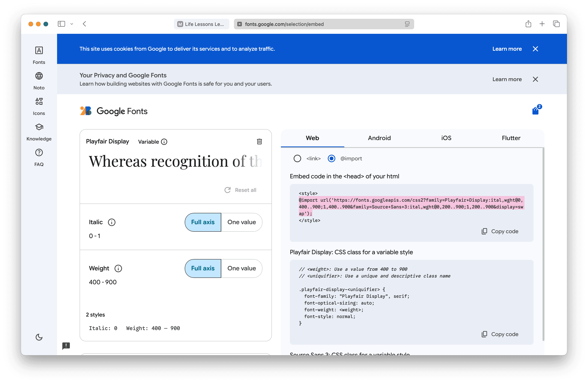The height and width of the screenshot is (383, 588).
Task: Open the Knowledge section
Action: pyautogui.click(x=39, y=132)
